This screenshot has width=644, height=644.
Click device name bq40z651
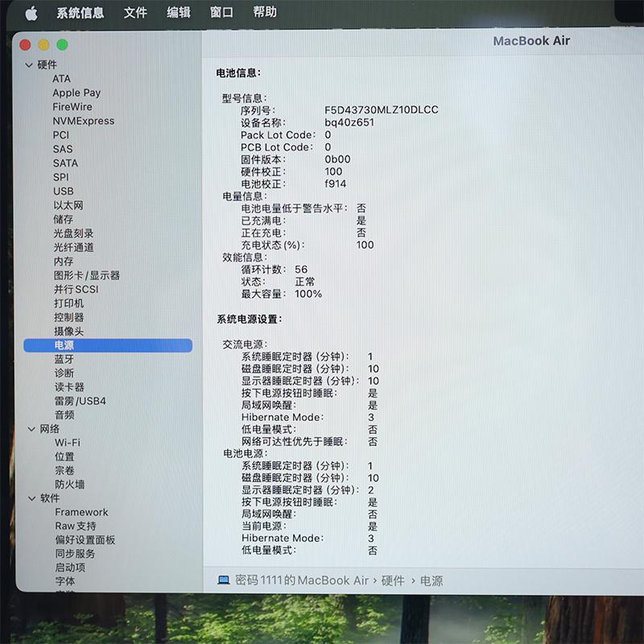(x=349, y=122)
